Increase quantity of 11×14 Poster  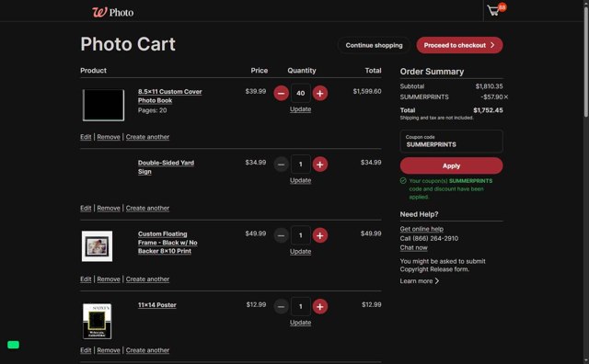pyautogui.click(x=320, y=307)
